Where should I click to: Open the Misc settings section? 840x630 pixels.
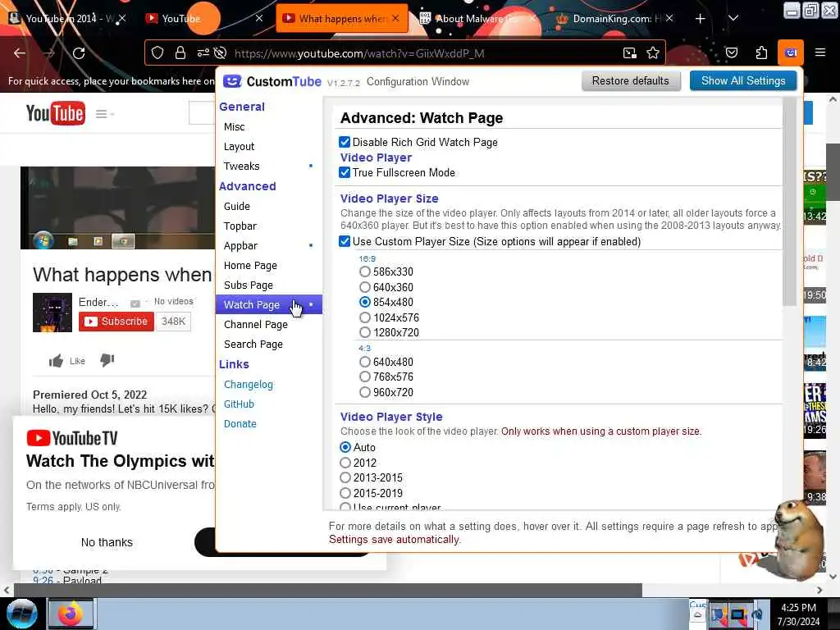234,127
